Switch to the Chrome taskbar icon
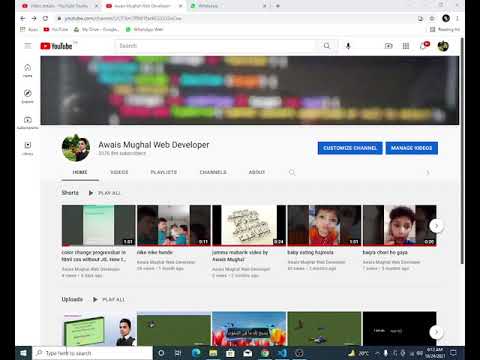Screen dimensions: 480x360 [x=265, y=353]
